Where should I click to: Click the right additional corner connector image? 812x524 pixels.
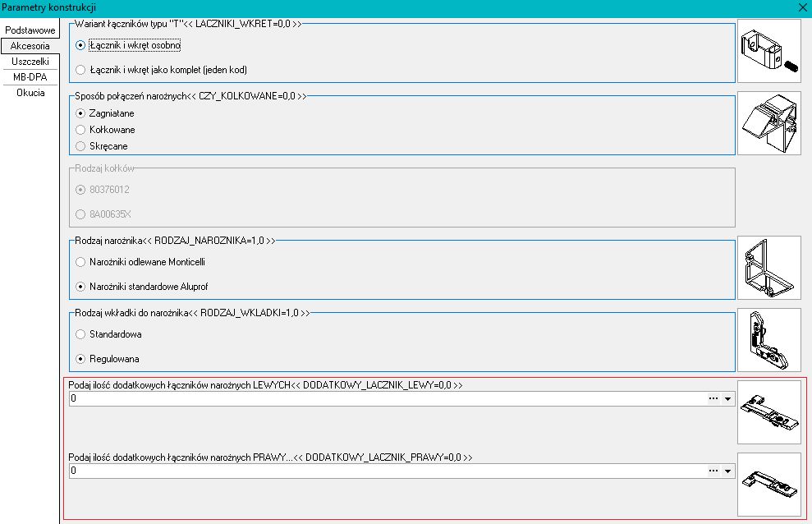click(768, 484)
